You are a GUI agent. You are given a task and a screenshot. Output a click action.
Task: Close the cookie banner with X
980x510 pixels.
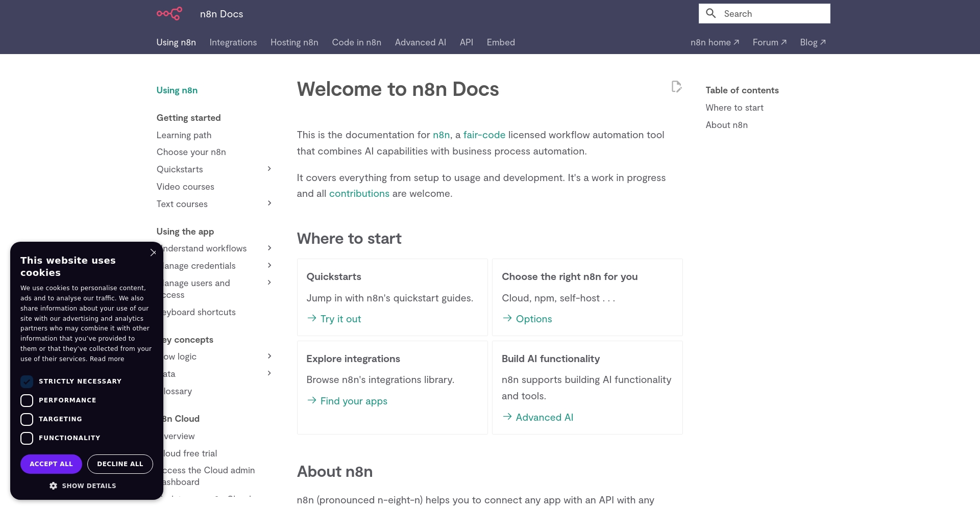coord(153,252)
